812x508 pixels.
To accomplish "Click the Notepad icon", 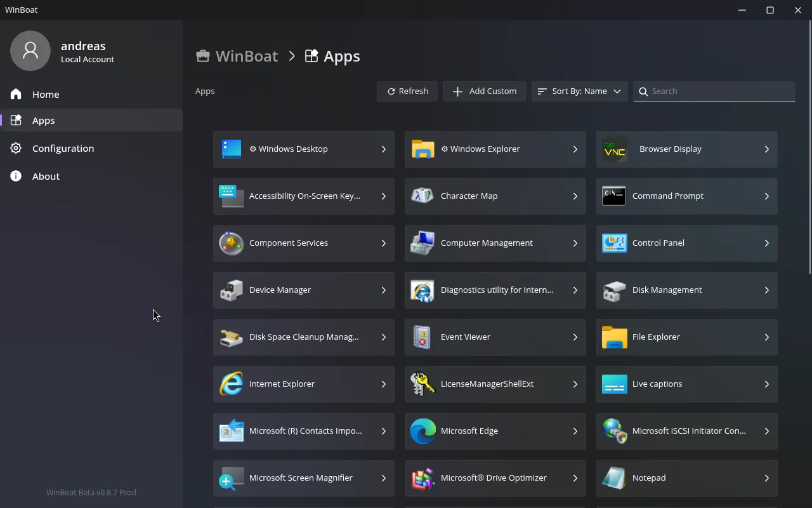I will [x=614, y=478].
